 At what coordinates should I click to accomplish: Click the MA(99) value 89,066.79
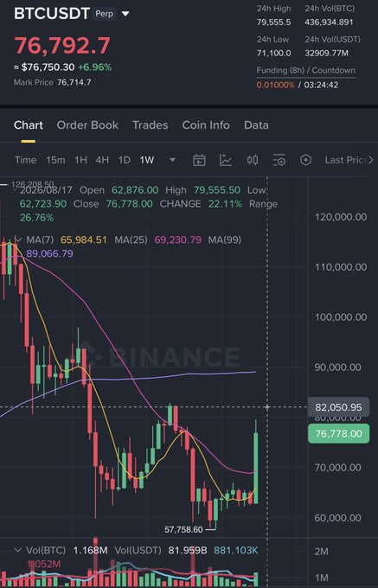[49, 254]
